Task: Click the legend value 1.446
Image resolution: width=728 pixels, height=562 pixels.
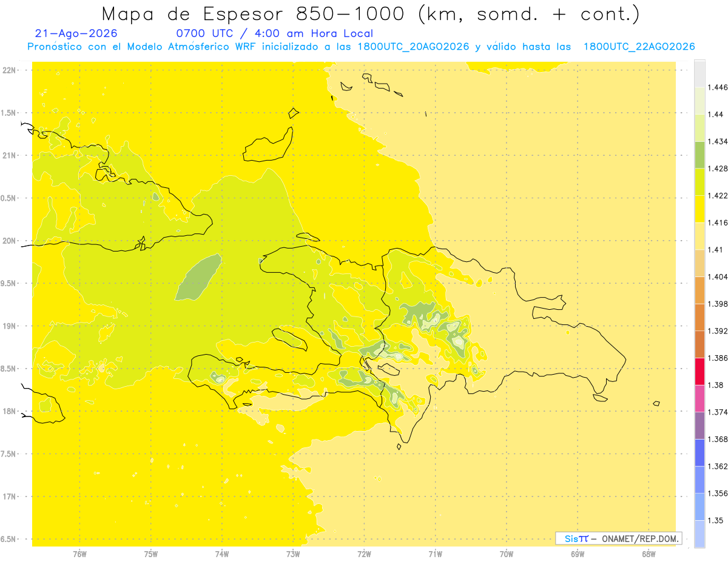Action: tap(719, 87)
